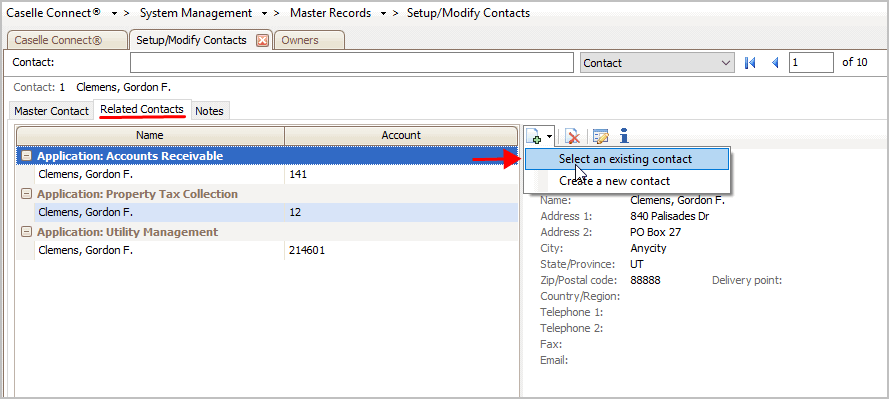Open the add contact dropdown arrow
889x399 pixels.
coord(549,137)
